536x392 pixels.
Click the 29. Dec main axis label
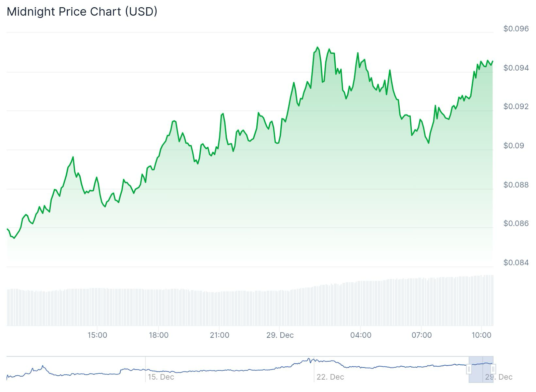pos(280,335)
